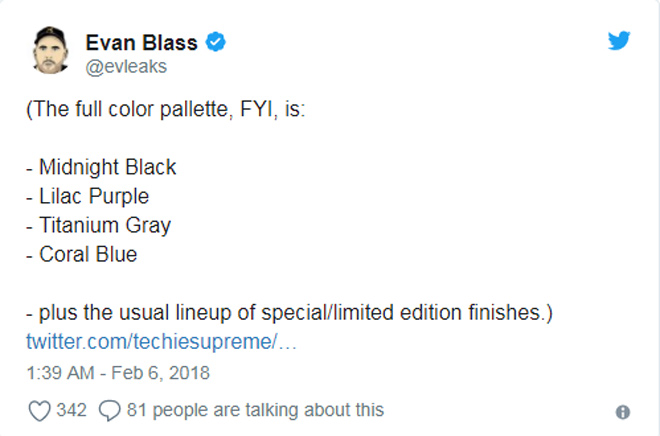The width and height of the screenshot is (660, 436).
Task: Click the Twitter bird logo
Action: click(x=619, y=41)
